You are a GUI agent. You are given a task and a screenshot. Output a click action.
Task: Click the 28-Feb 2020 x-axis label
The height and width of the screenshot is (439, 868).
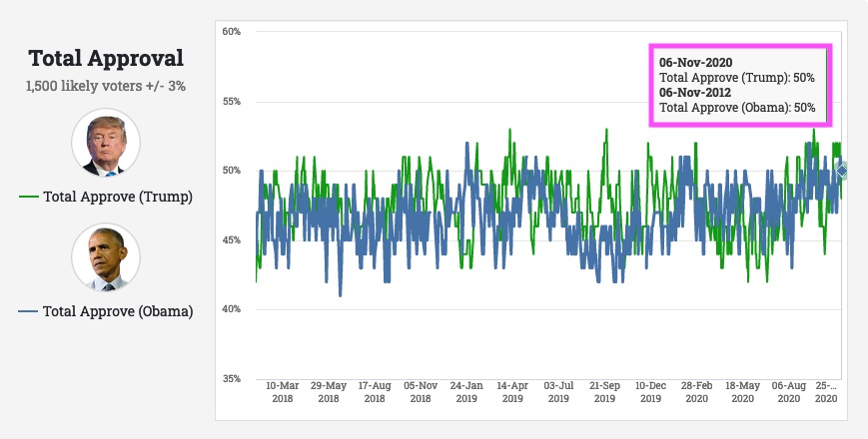(696, 392)
